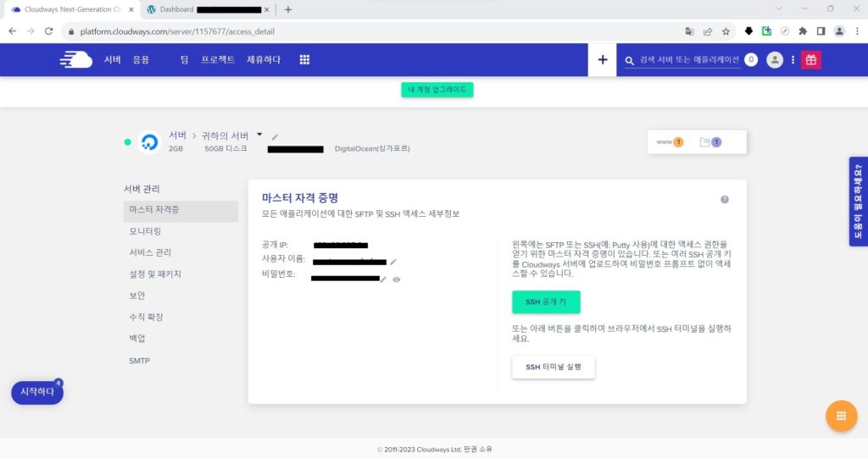The width and height of the screenshot is (868, 459).
Task: Click the 공개 IP label
Action: [275, 245]
